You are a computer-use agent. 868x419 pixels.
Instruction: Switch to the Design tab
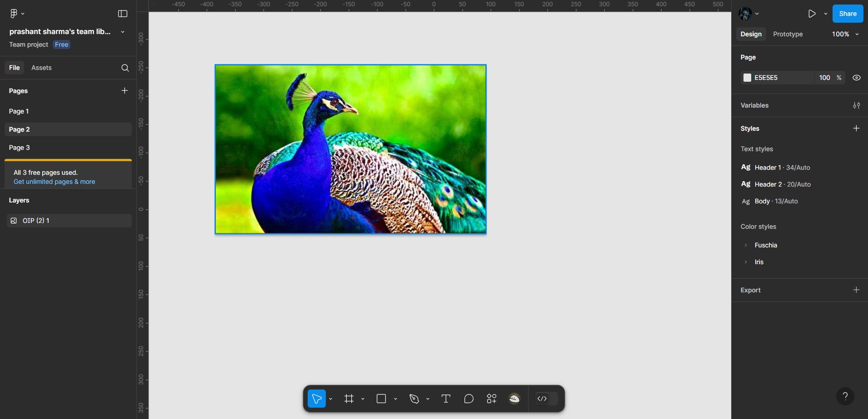pyautogui.click(x=751, y=34)
